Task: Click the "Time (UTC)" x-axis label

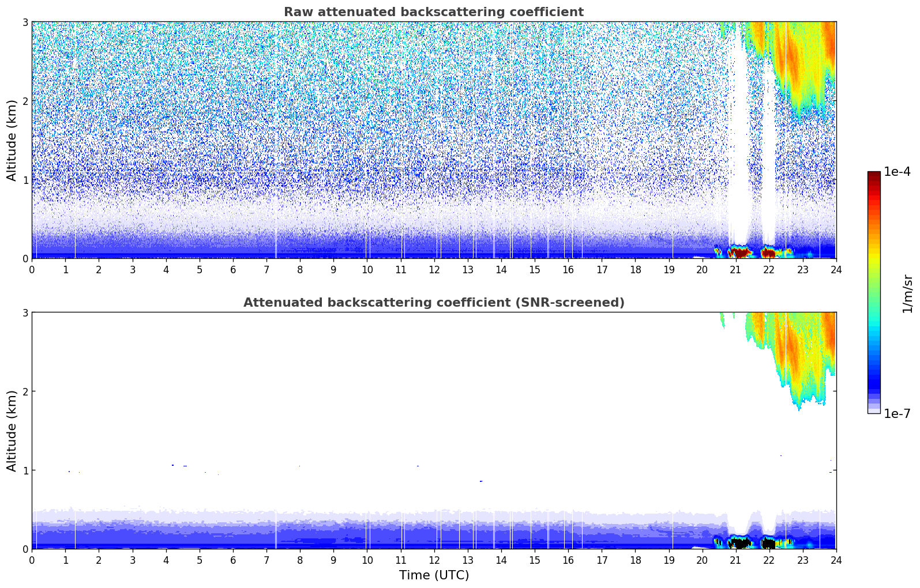Action: [434, 575]
